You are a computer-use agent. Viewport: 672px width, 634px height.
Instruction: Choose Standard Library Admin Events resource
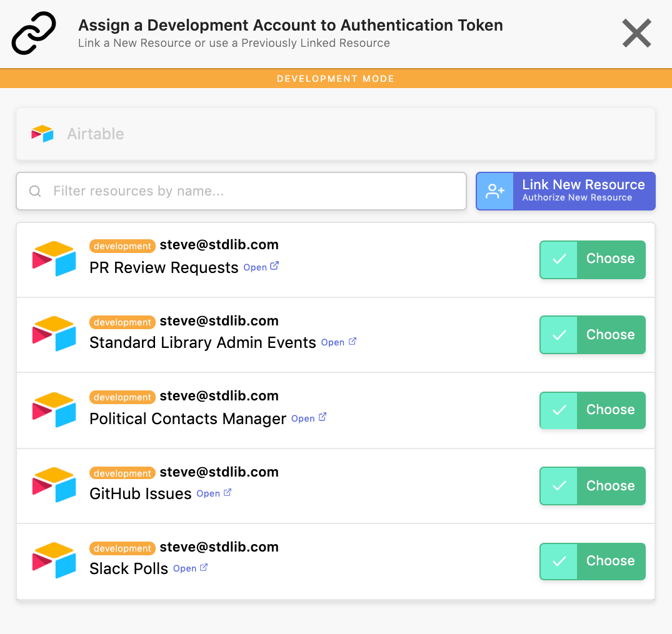(592, 335)
